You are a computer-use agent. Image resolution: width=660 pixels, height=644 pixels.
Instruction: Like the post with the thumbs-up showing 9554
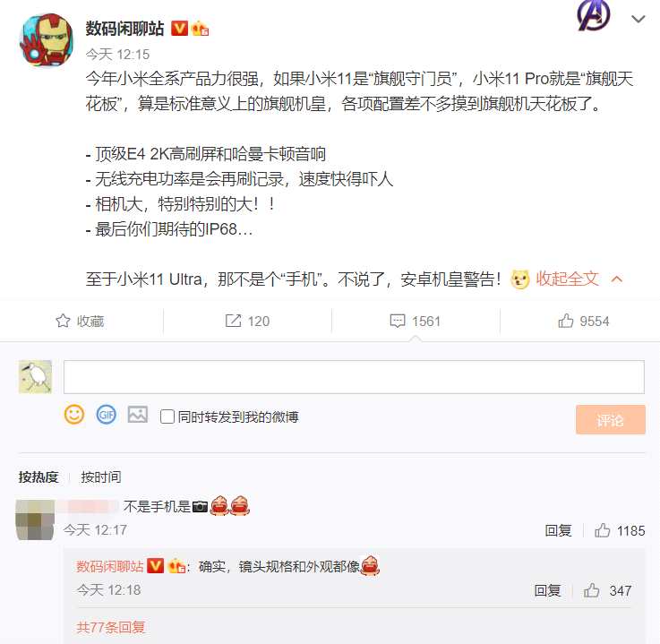[x=565, y=321]
